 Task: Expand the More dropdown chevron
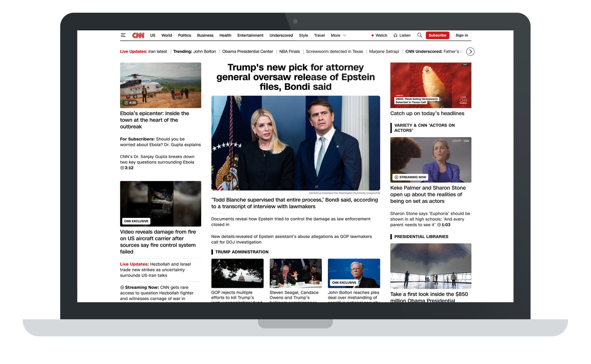click(x=344, y=36)
